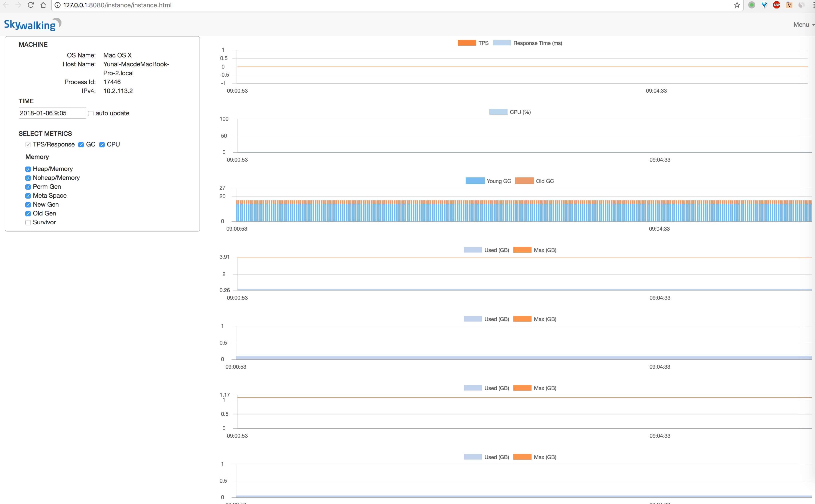The height and width of the screenshot is (504, 815).
Task: Enable the Survivor memory checkbox
Action: tap(28, 223)
